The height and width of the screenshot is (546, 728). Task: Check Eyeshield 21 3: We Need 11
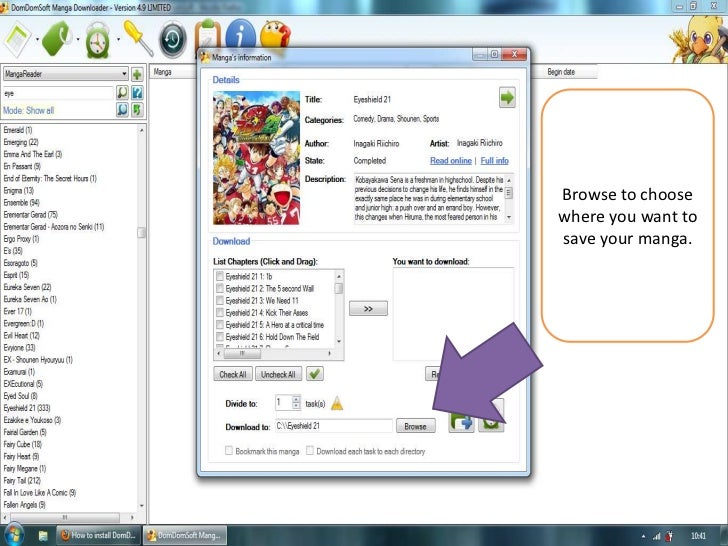(x=220, y=300)
